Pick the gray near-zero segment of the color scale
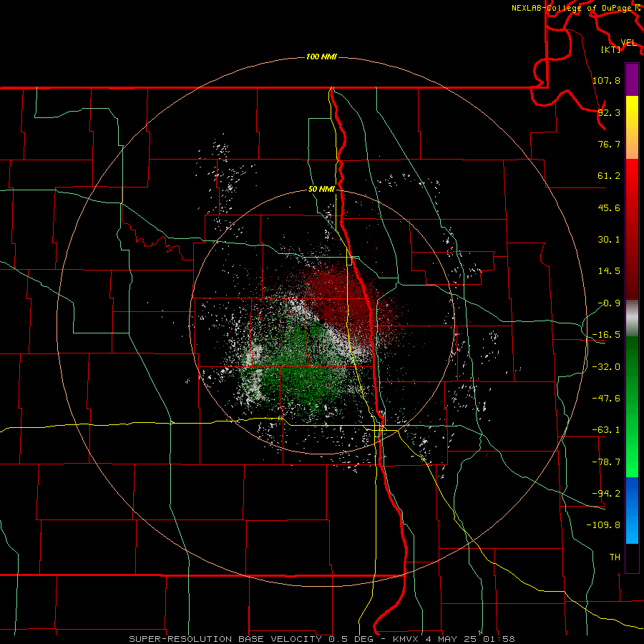This screenshot has height=644, width=644. pyautogui.click(x=632, y=318)
